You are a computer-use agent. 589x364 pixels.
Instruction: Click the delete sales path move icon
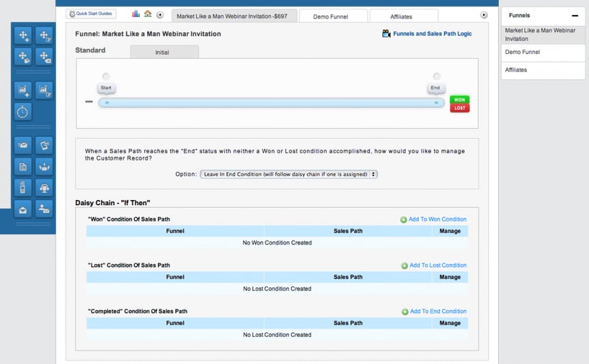tap(44, 57)
